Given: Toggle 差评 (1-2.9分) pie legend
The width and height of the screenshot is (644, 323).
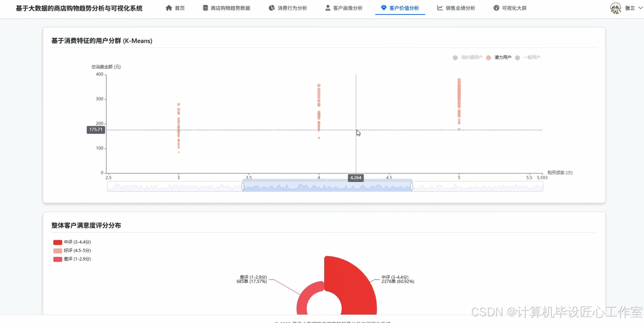Looking at the screenshot, I should (72, 259).
